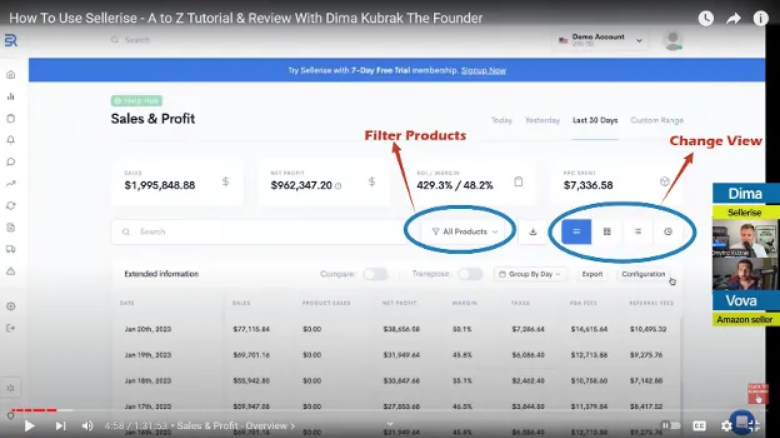Select the compact lines view icon
Viewport: 780px width, 438px height.
point(638,231)
